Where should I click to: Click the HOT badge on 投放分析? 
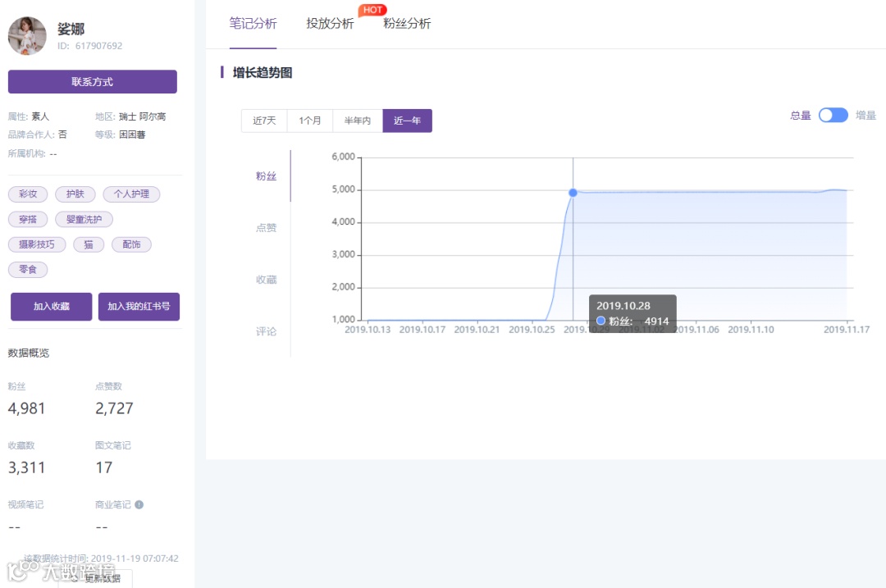point(372,10)
